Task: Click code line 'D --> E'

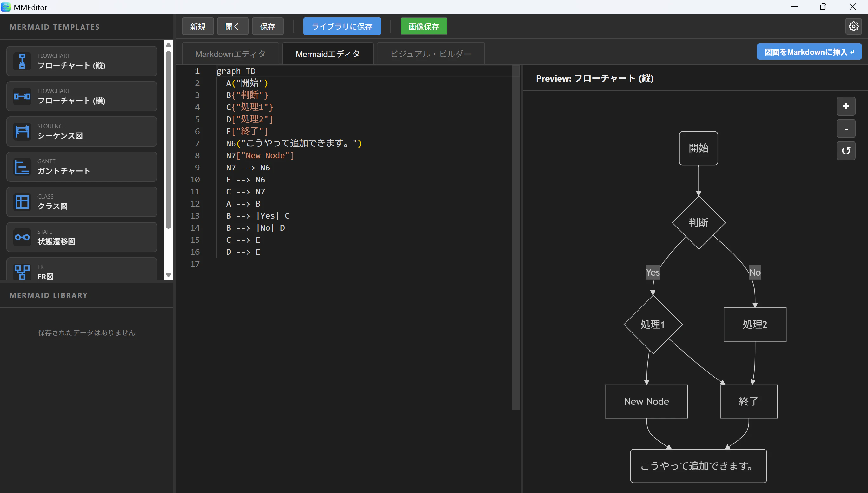Action: coord(243,252)
